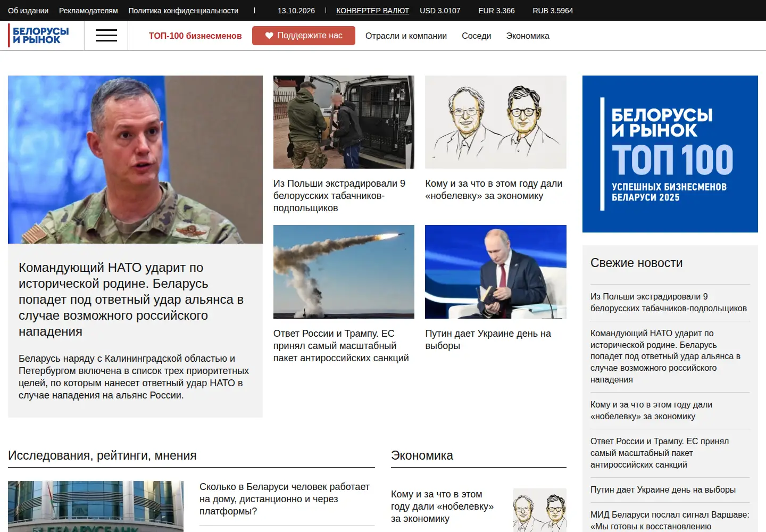Open sidebar news Командующий НАТО ударит

[x=665, y=356]
